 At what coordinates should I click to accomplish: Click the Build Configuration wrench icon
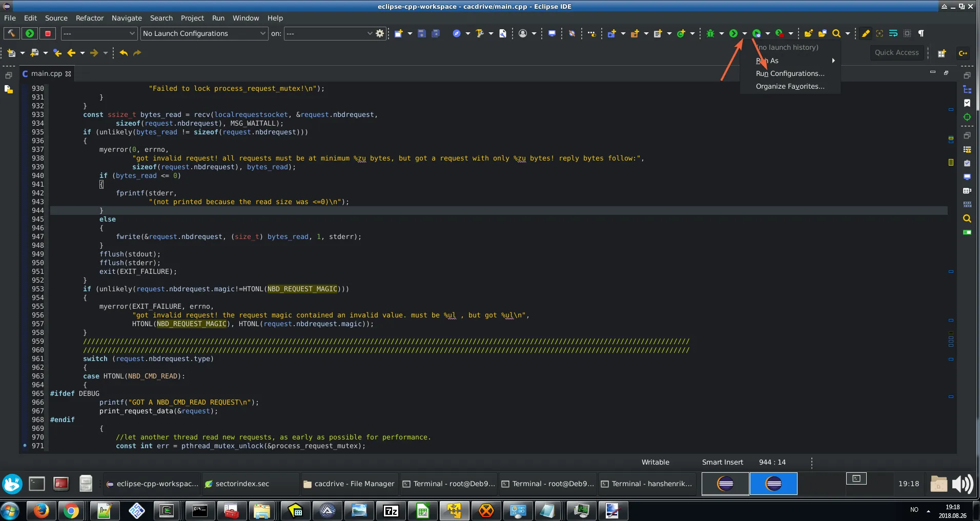coord(479,33)
